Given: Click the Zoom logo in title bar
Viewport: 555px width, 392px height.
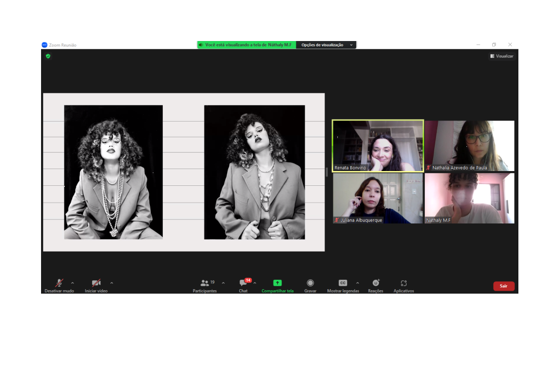Looking at the screenshot, I should point(44,45).
